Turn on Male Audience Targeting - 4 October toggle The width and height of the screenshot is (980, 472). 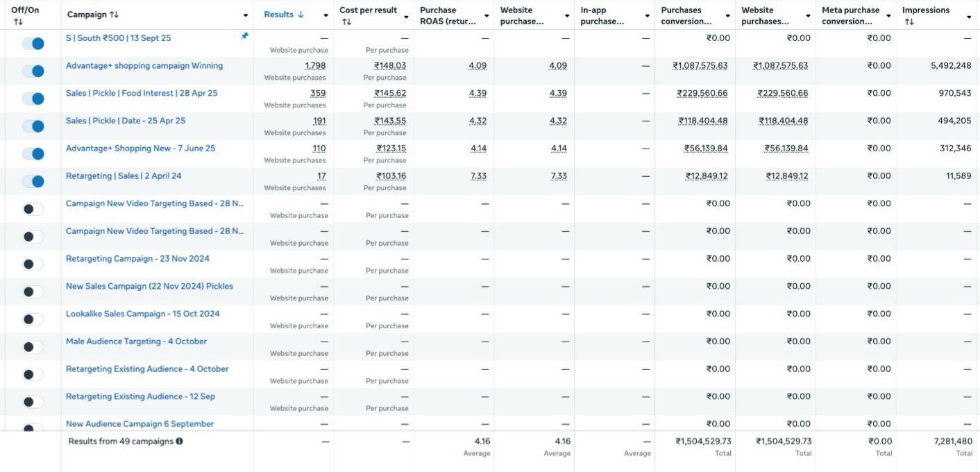click(x=33, y=347)
